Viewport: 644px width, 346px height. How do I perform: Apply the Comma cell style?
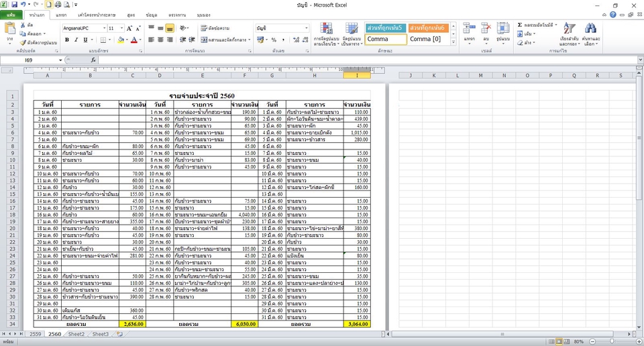(385, 39)
